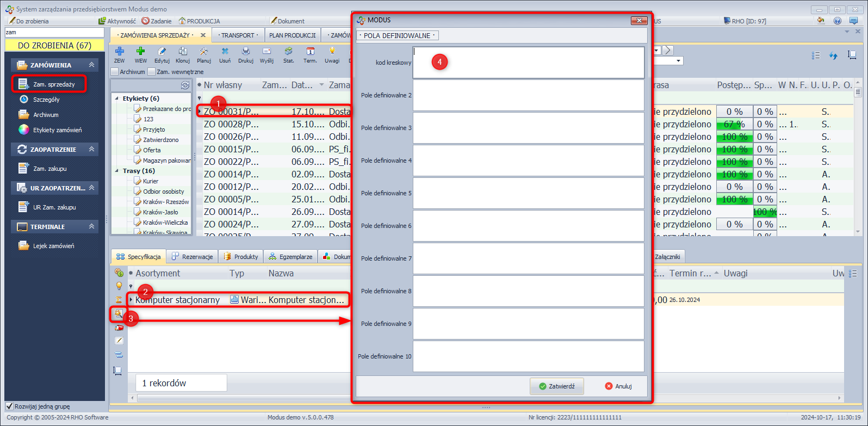868x426 pixels.
Task: Enable the Archiwum checkbox
Action: 115,72
